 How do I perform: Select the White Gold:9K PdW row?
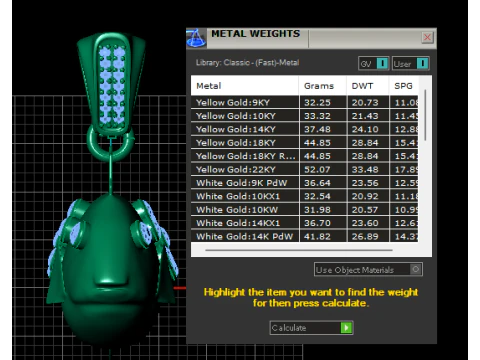click(x=304, y=183)
